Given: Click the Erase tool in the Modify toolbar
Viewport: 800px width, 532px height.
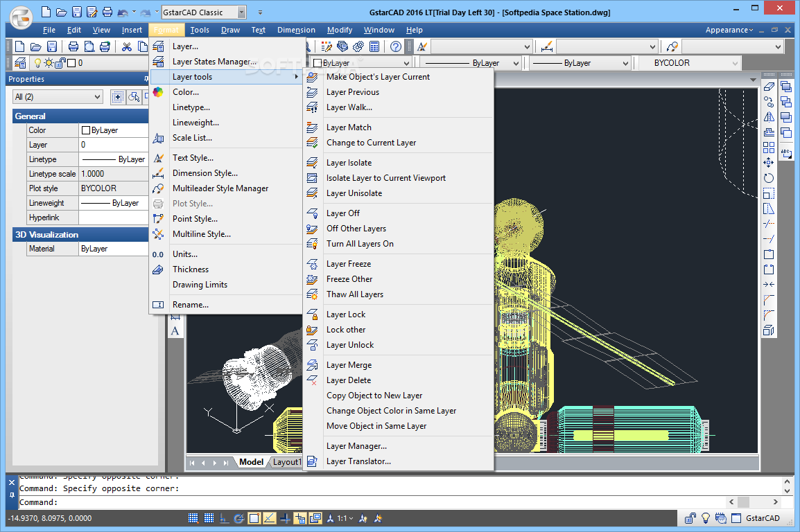Looking at the screenshot, I should pyautogui.click(x=769, y=87).
